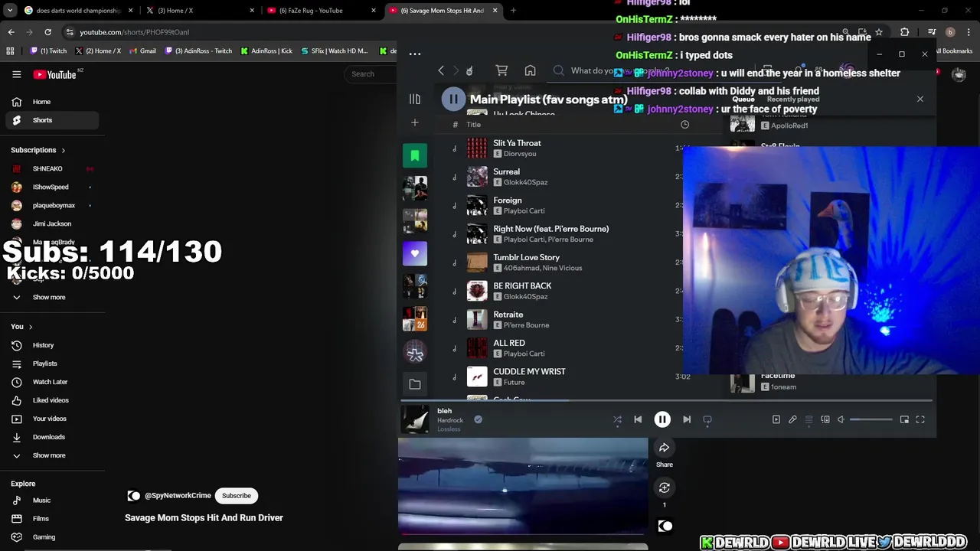
Task: Reload the YouTube page
Action: pyautogui.click(x=47, y=32)
